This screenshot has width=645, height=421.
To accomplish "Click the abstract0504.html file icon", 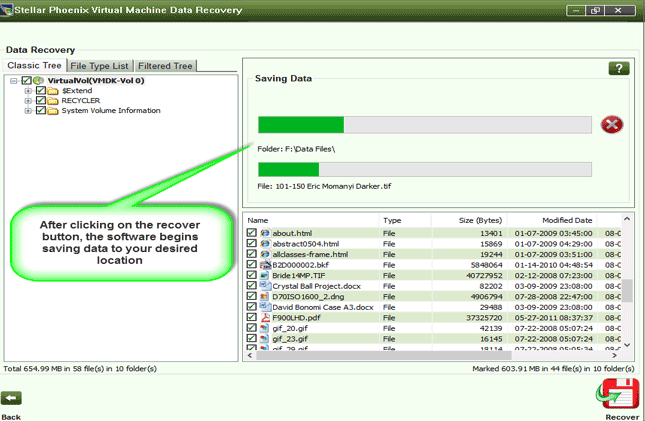I will pos(265,244).
